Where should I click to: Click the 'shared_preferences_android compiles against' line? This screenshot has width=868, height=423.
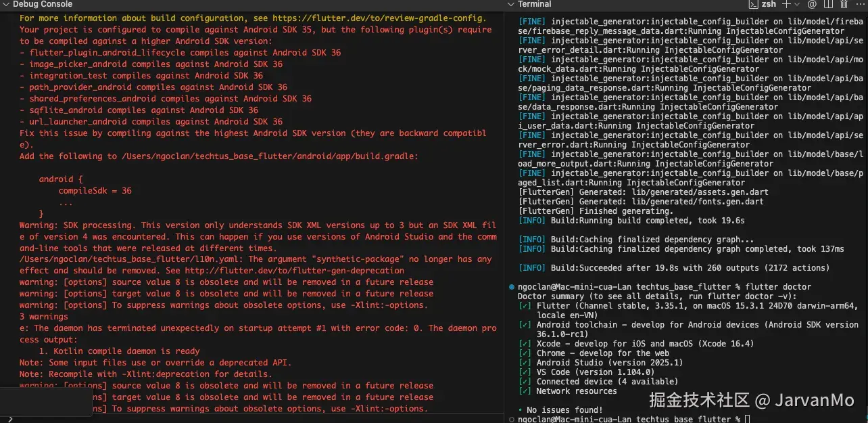pyautogui.click(x=166, y=98)
